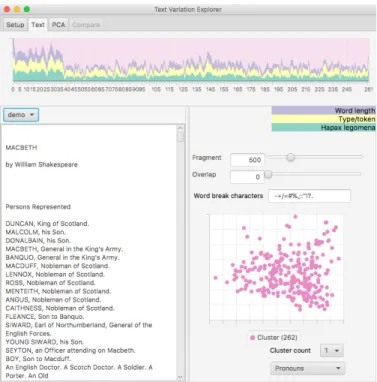This screenshot has height=382, width=377.
Task: Click 'LENNOX, Nobleman of Scotland.' line
Action: coord(55,274)
